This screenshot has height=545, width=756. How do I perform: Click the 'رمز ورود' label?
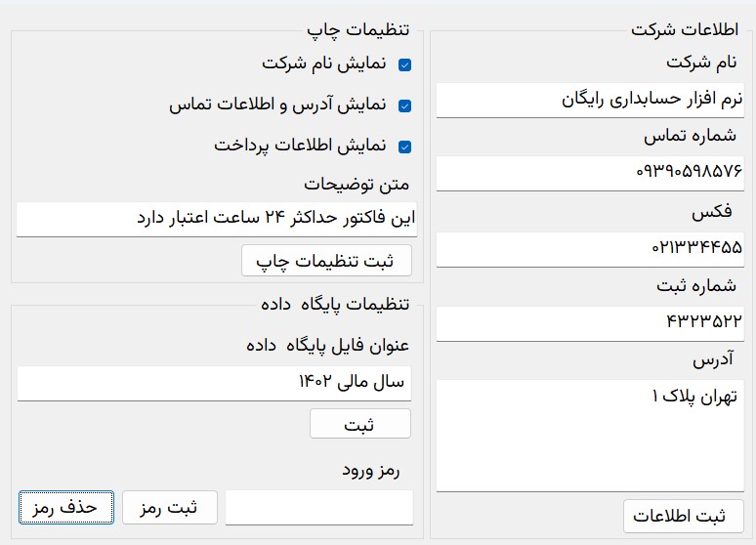point(371,471)
